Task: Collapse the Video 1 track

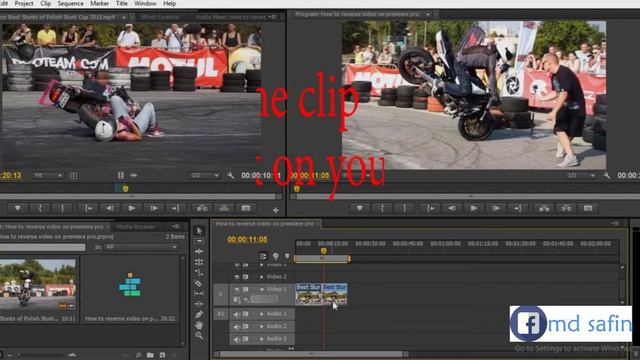Action: pos(262,289)
